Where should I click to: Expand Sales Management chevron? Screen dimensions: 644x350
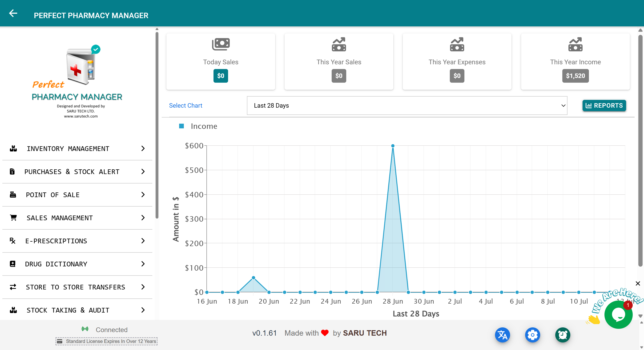click(143, 218)
